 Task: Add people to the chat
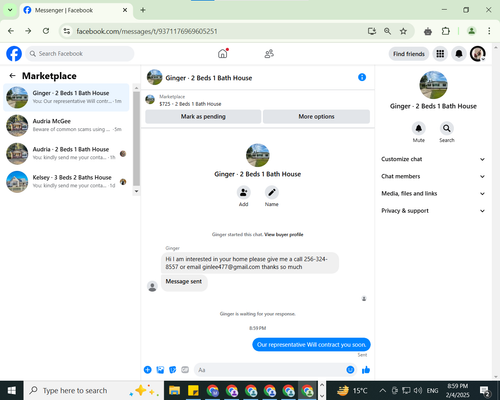tap(244, 192)
